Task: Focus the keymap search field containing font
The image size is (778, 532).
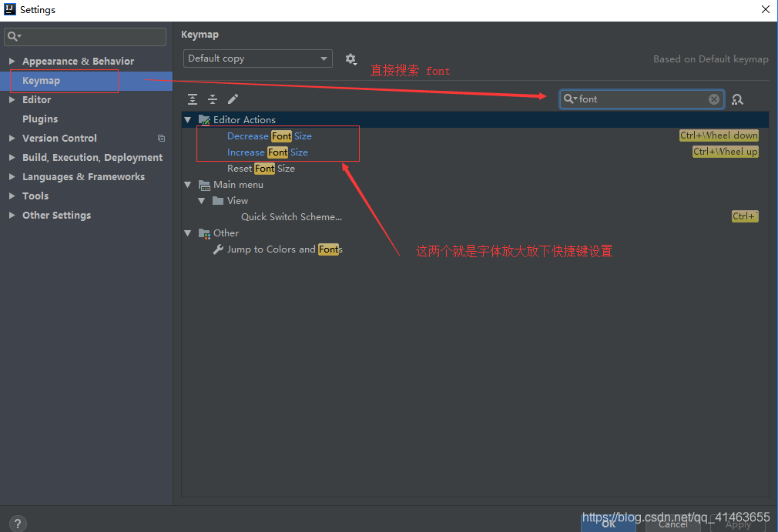Action: [642, 99]
